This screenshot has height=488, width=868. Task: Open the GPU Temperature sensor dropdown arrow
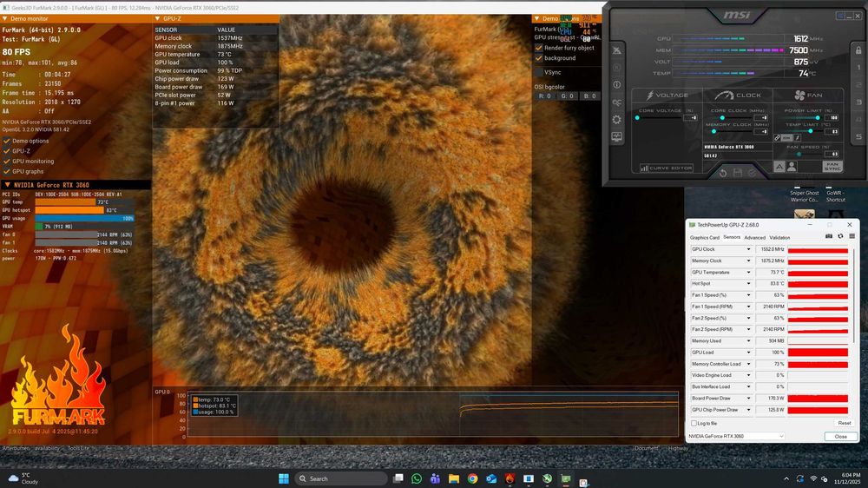click(x=749, y=273)
